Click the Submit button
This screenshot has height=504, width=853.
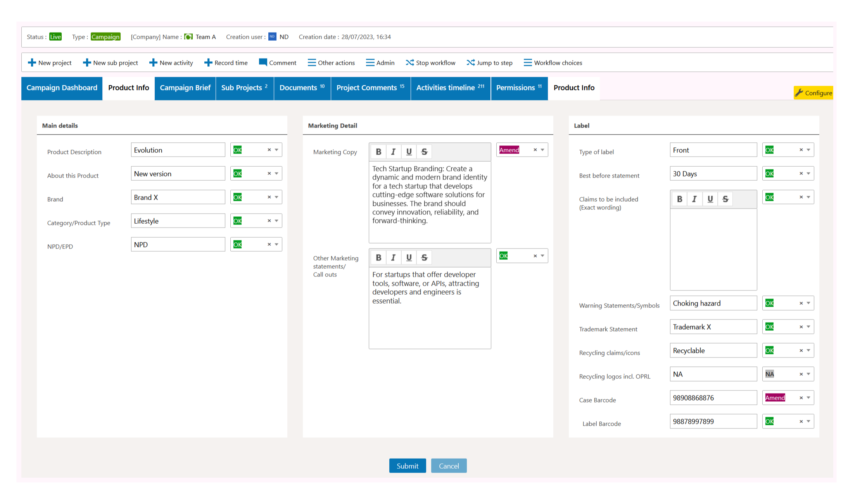point(407,466)
